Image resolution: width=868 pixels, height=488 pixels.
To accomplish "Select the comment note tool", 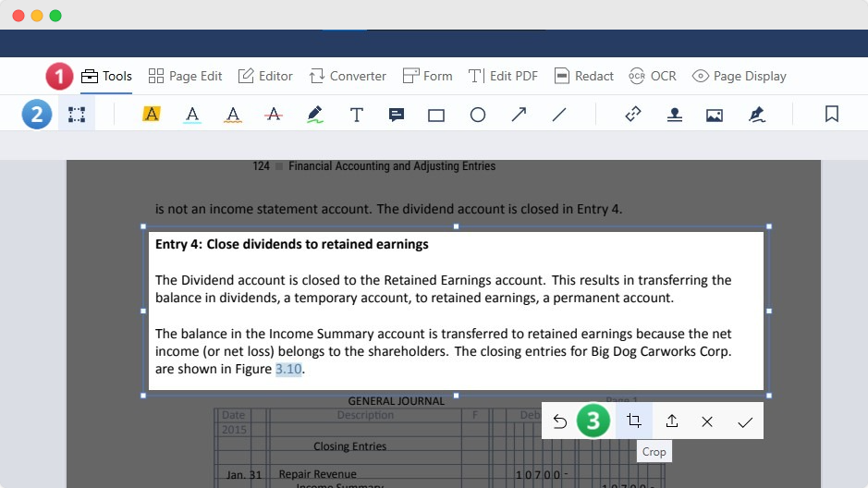I will (x=397, y=115).
